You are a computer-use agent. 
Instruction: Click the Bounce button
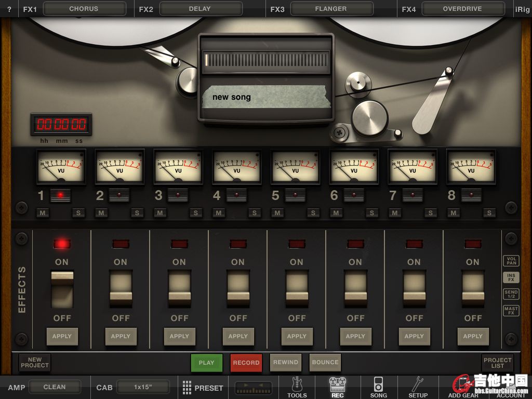[x=325, y=362]
